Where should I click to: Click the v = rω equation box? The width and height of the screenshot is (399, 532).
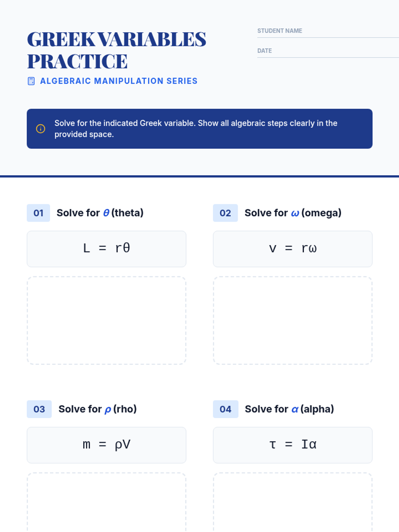tap(293, 249)
